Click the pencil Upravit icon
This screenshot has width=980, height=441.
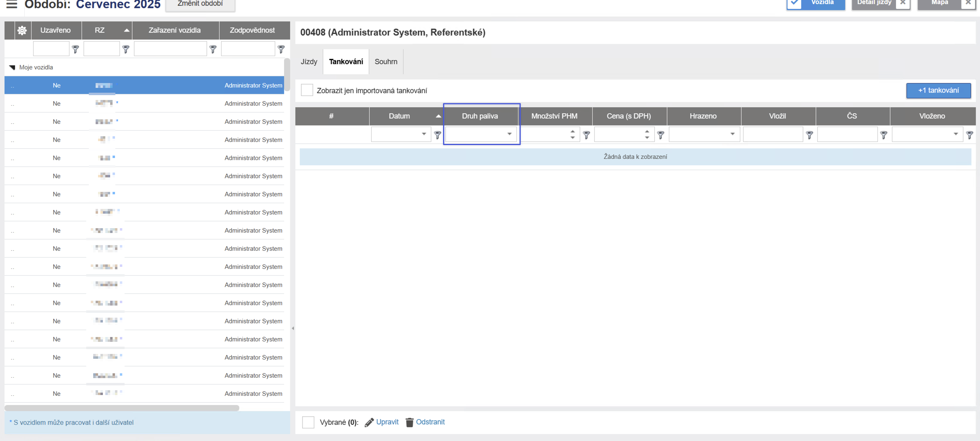(x=369, y=422)
